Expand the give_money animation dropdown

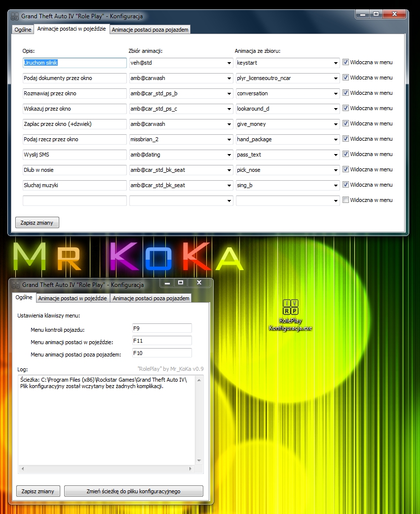pyautogui.click(x=336, y=124)
